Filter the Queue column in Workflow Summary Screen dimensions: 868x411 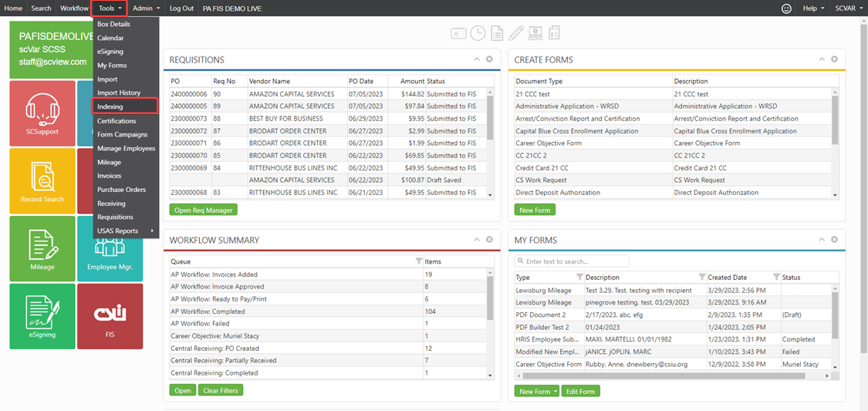coord(419,261)
